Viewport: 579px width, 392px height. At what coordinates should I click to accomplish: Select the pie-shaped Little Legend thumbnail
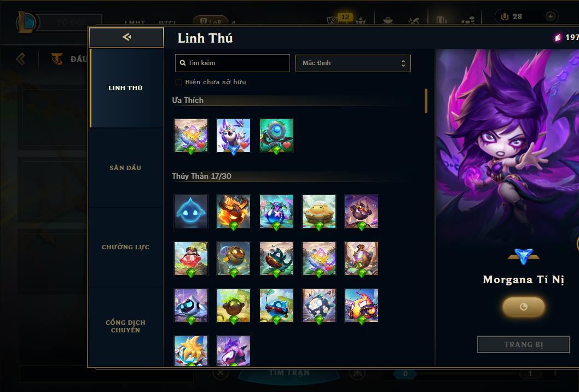click(x=319, y=212)
